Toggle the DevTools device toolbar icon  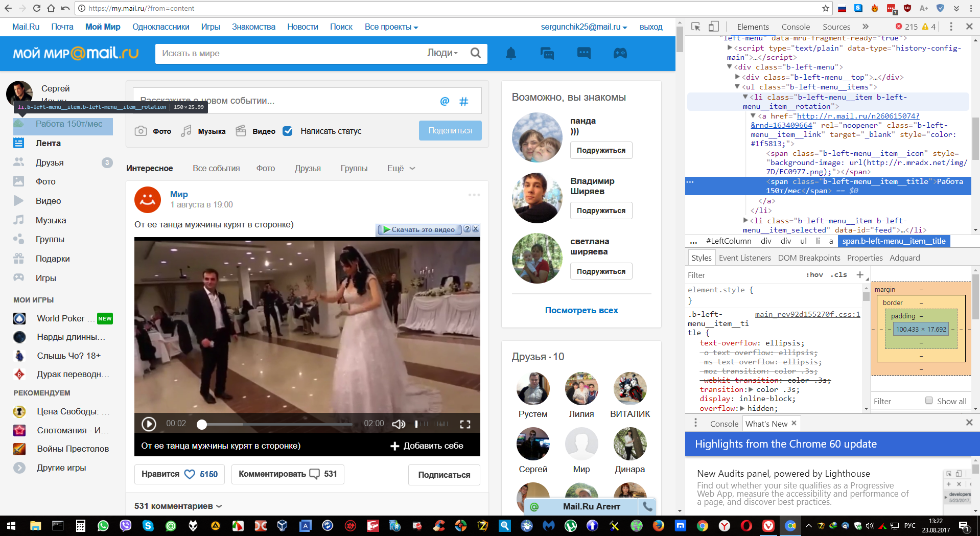click(x=713, y=27)
